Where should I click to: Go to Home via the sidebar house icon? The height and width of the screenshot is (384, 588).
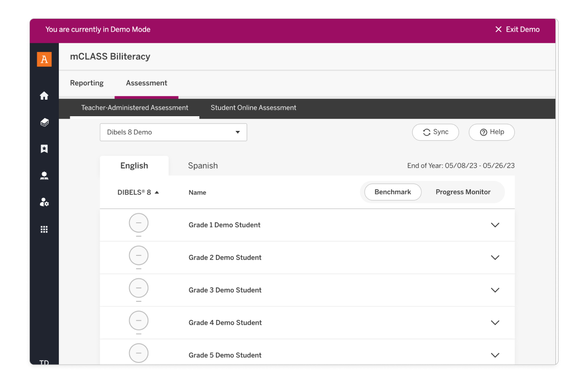(44, 96)
